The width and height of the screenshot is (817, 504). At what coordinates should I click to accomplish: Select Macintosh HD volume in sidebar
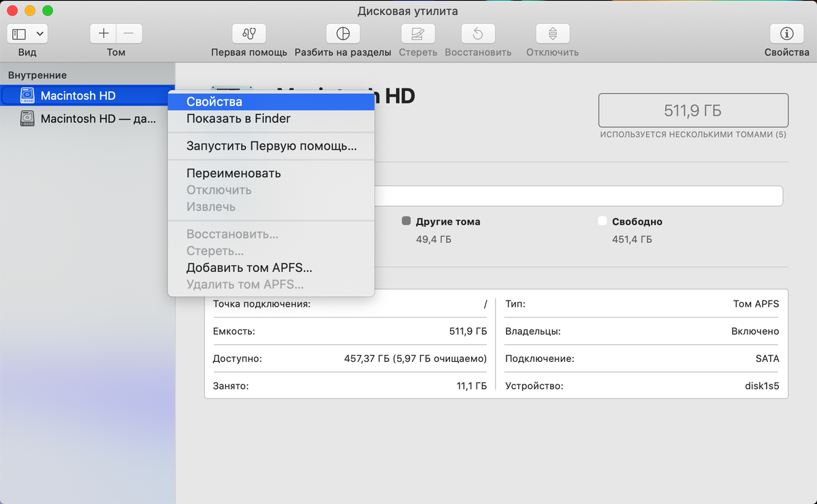pos(87,96)
